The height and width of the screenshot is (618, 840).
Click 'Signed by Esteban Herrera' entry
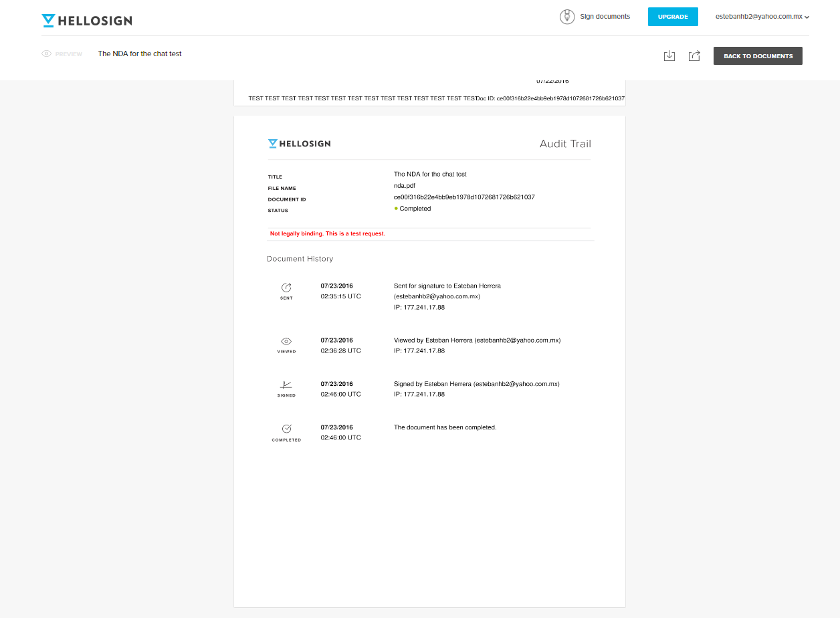(x=477, y=384)
